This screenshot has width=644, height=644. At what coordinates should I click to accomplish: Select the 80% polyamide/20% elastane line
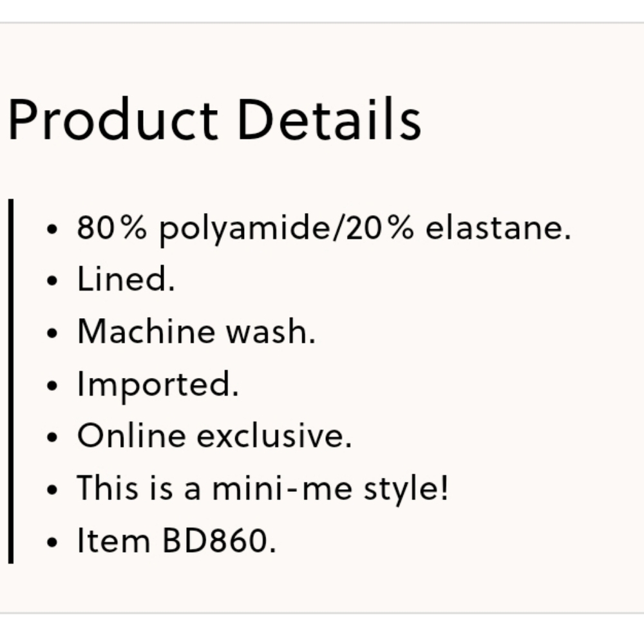tap(324, 230)
